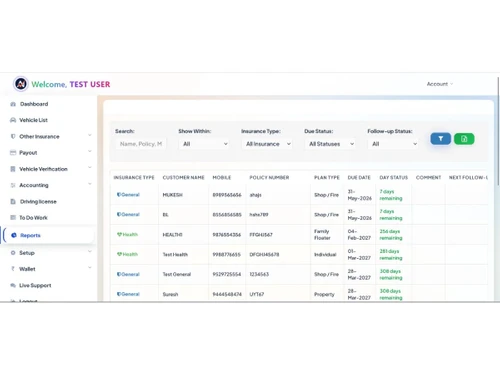Click General shield icon in MUKESH row
The height and width of the screenshot is (375, 500).
tap(119, 195)
